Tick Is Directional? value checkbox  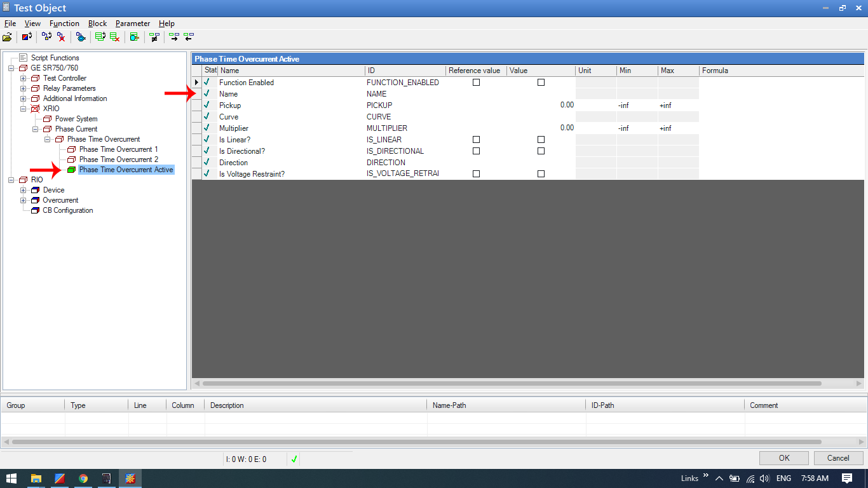click(541, 151)
